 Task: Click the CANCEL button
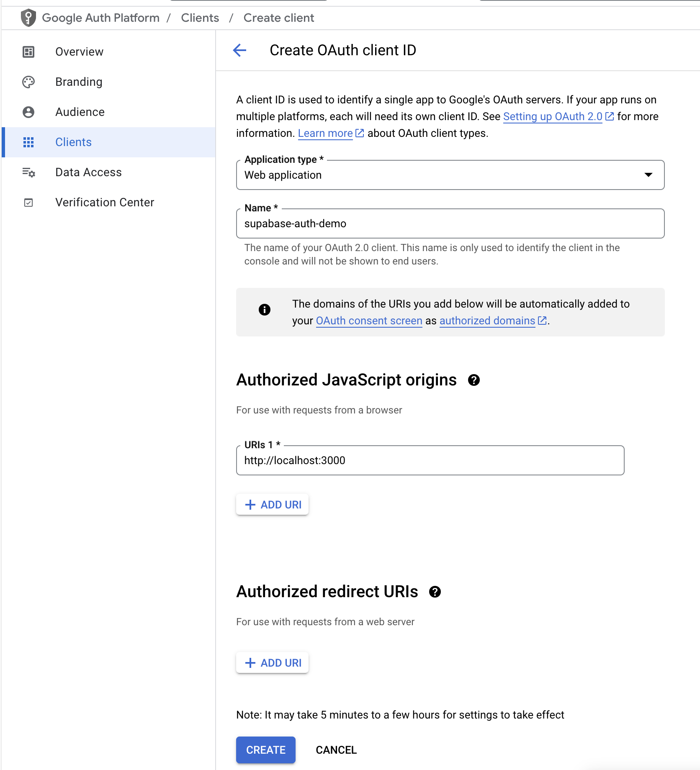(336, 750)
